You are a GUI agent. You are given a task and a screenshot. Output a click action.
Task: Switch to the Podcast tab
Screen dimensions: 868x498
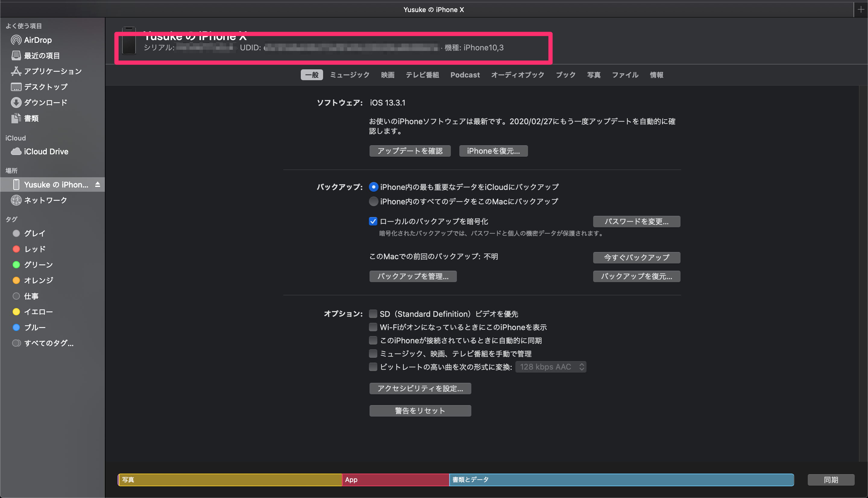pyautogui.click(x=465, y=75)
